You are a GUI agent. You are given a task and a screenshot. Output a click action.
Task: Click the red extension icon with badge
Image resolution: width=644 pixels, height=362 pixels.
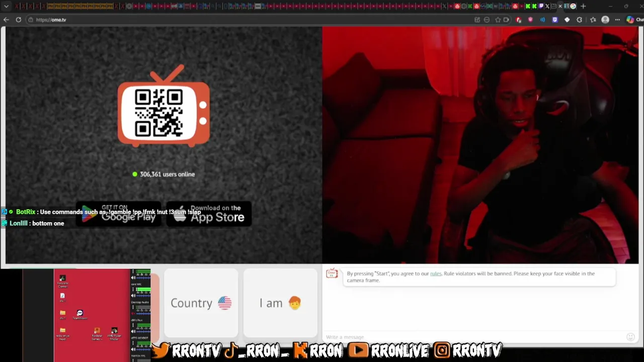(519, 20)
